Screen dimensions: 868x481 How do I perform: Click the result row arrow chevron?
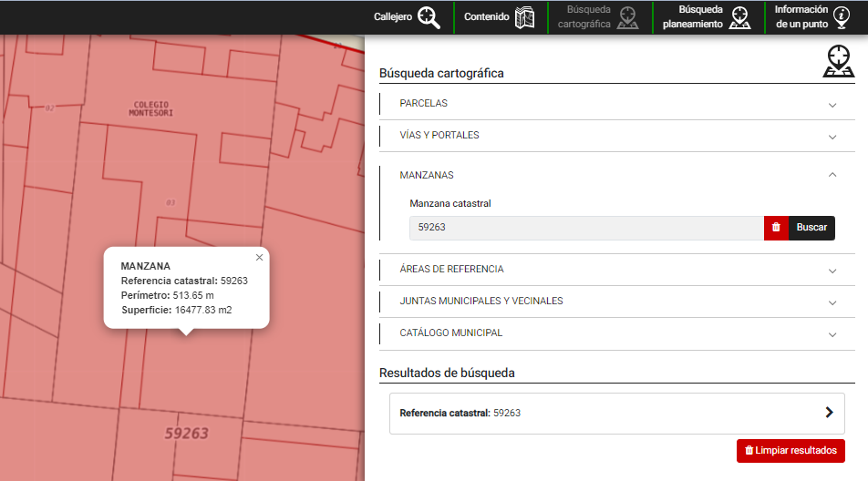pyautogui.click(x=829, y=413)
